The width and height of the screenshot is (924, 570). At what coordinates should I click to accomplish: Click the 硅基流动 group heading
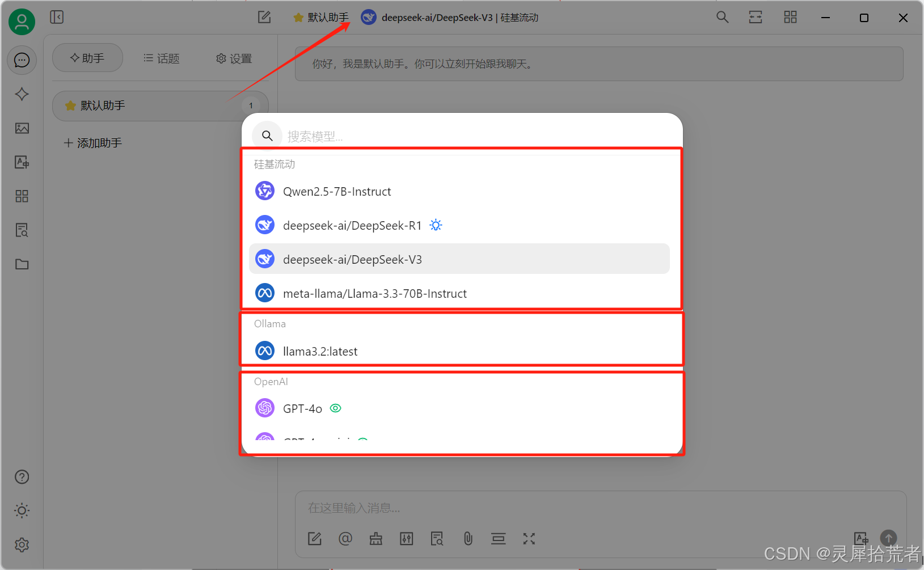coord(275,164)
